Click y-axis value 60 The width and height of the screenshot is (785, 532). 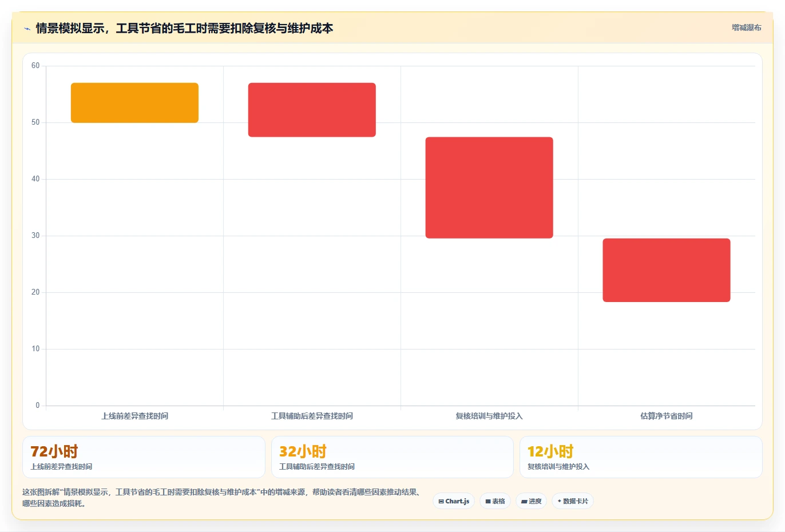pos(35,66)
